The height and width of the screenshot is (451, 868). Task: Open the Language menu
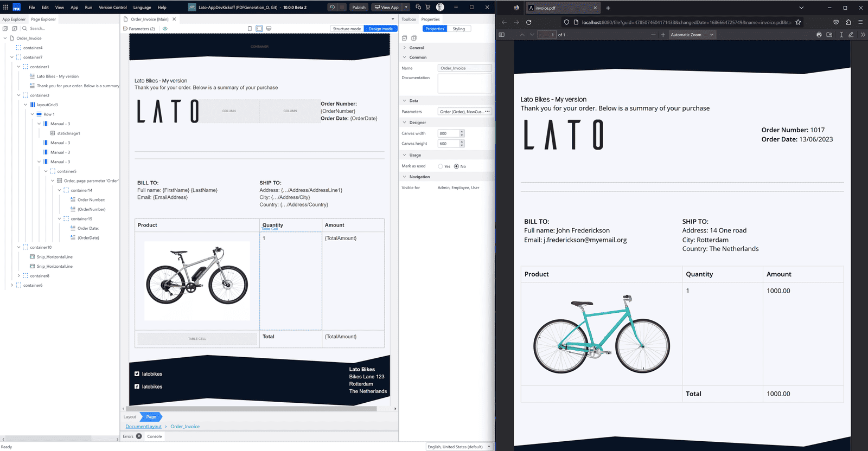click(x=142, y=8)
